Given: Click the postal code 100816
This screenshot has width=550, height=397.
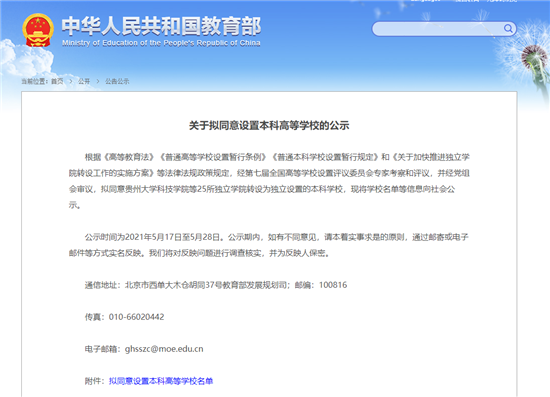Looking at the screenshot, I should tap(333, 285).
